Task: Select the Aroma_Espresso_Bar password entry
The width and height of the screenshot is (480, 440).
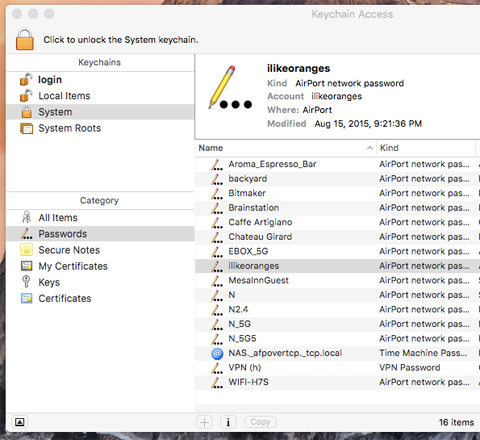Action: pyautogui.click(x=337, y=164)
